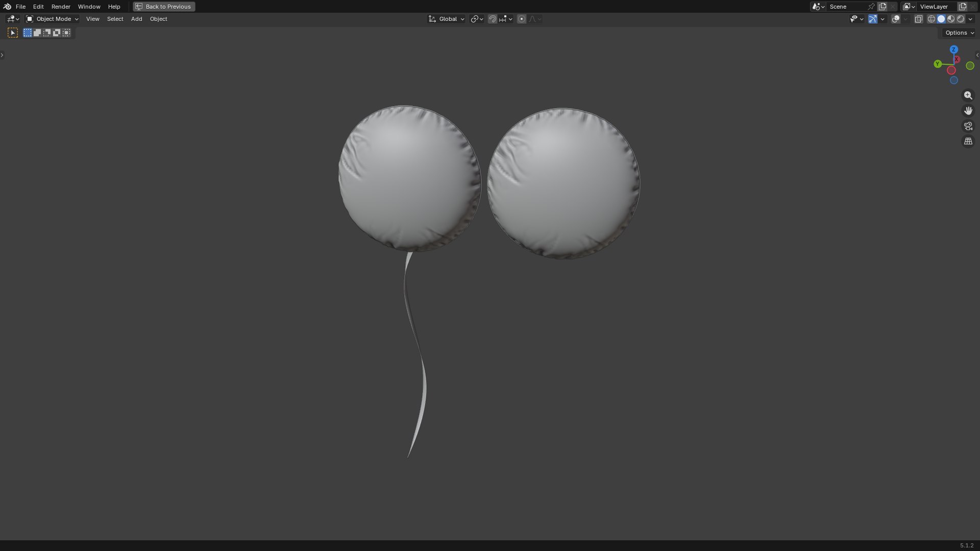The image size is (980, 551).
Task: Open the viewport Object menu
Action: (158, 19)
